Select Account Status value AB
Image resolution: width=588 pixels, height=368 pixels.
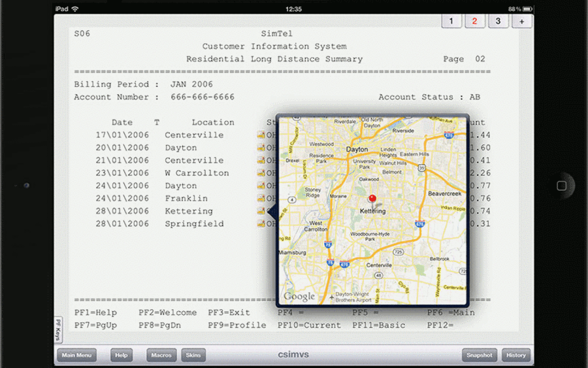(475, 97)
